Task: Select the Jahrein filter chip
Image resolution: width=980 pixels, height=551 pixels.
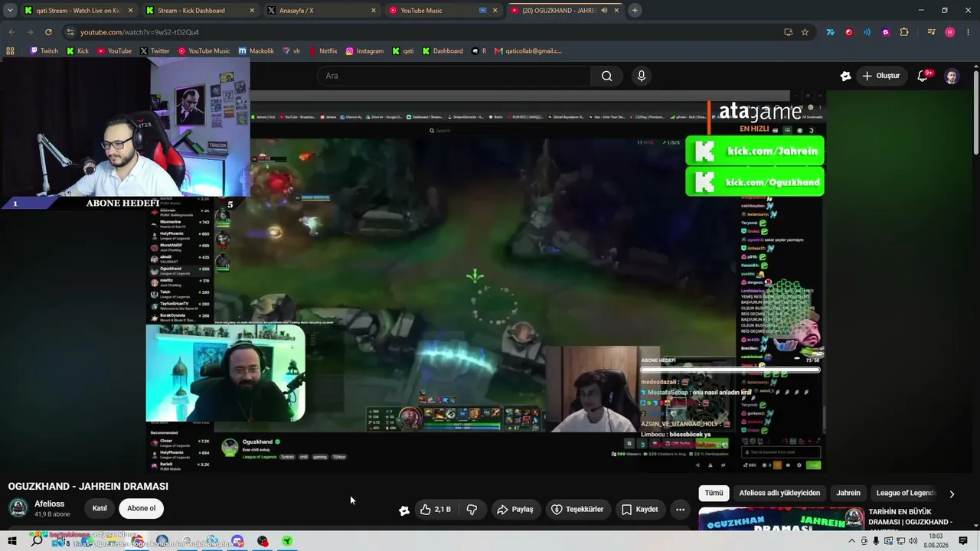Action: click(x=848, y=494)
